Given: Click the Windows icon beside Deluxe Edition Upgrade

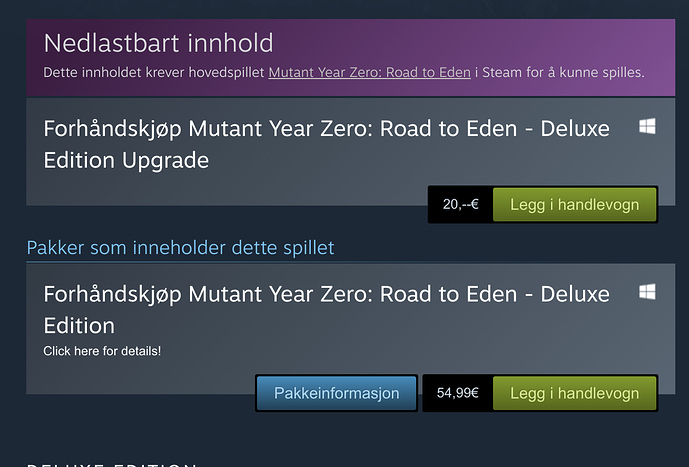Looking at the screenshot, I should pyautogui.click(x=647, y=126).
